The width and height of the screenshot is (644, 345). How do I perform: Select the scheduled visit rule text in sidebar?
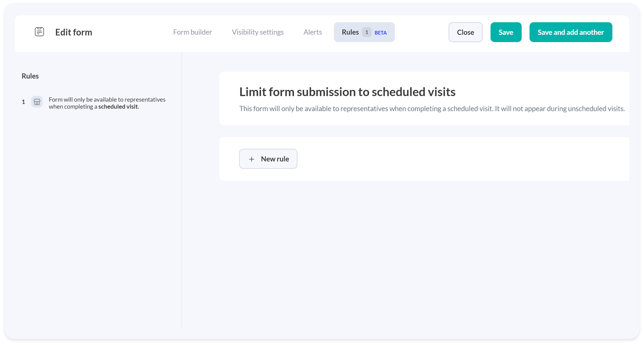click(107, 103)
